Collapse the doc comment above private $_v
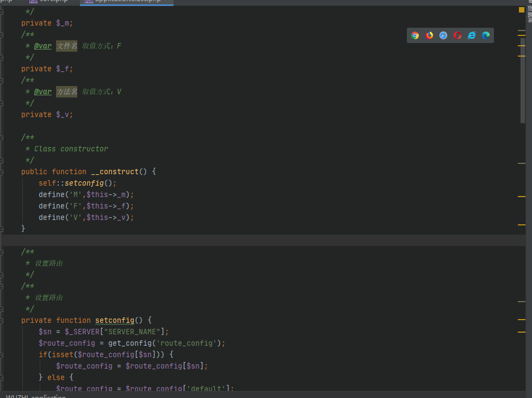Viewport: 532px width, 398px height. coord(2,81)
